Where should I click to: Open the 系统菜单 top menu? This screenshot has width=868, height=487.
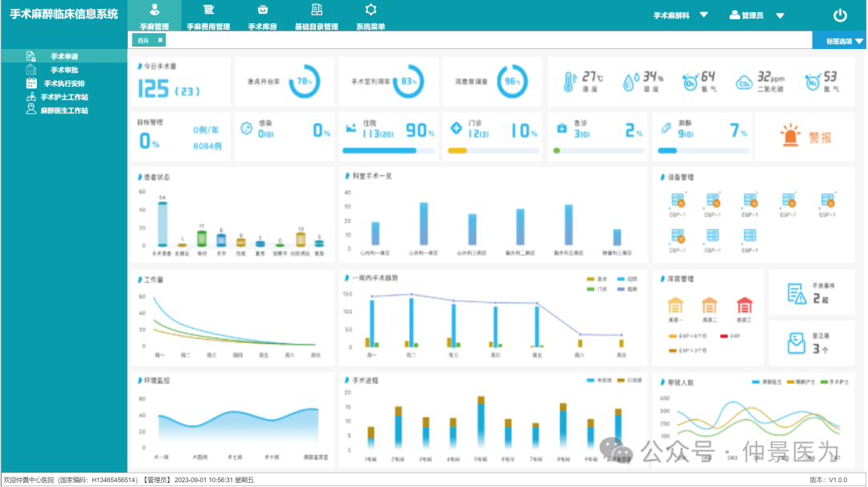tap(371, 17)
